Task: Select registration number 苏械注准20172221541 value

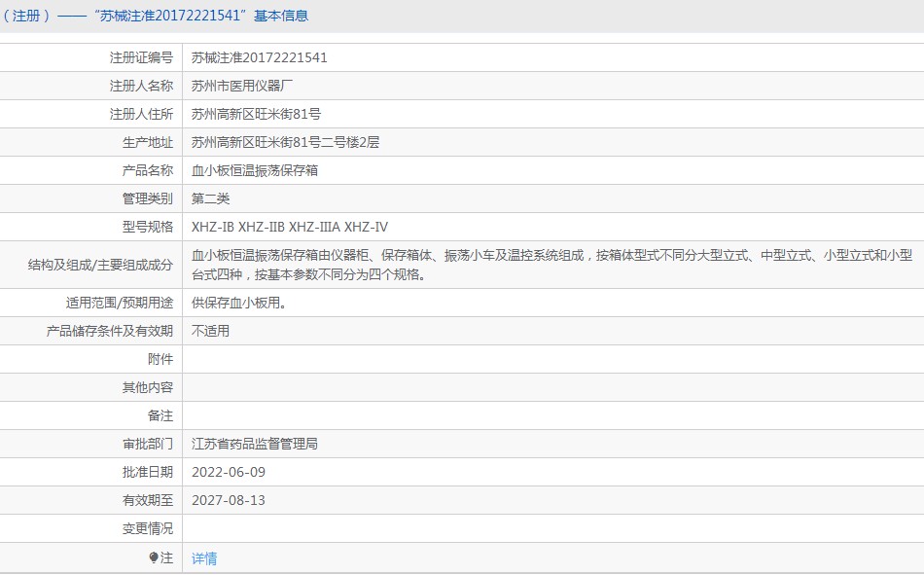Action: click(260, 57)
